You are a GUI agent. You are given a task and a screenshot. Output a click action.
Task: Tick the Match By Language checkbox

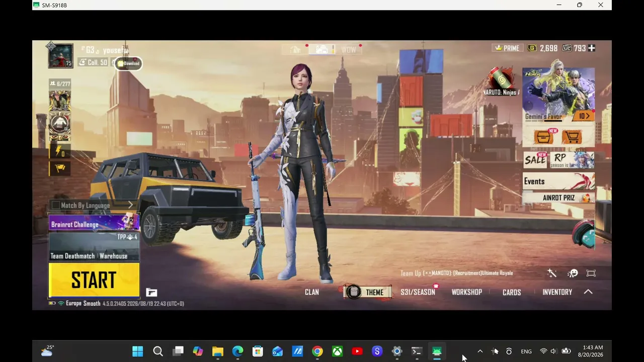tap(55, 205)
